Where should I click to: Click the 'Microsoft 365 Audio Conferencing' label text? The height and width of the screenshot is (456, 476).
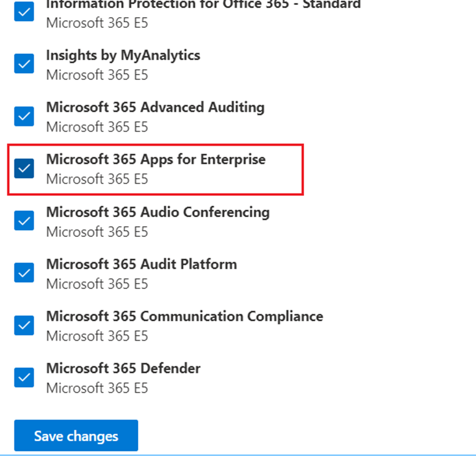coord(158,212)
